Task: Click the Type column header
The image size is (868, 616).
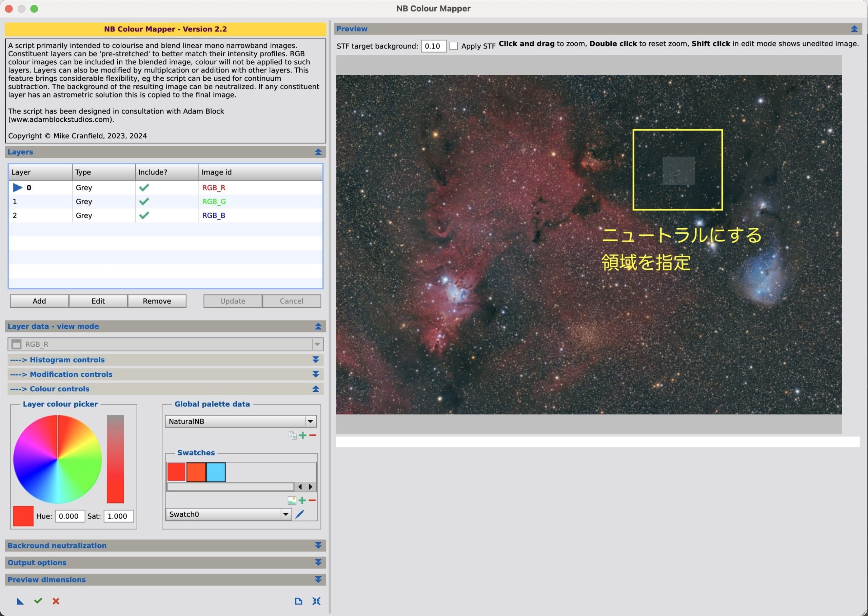Action: [x=104, y=172]
